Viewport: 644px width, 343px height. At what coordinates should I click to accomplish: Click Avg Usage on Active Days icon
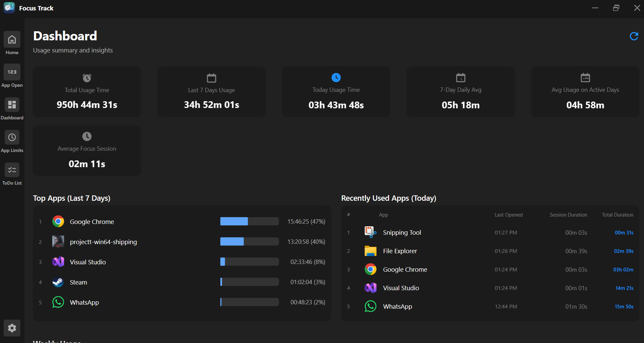click(x=585, y=78)
